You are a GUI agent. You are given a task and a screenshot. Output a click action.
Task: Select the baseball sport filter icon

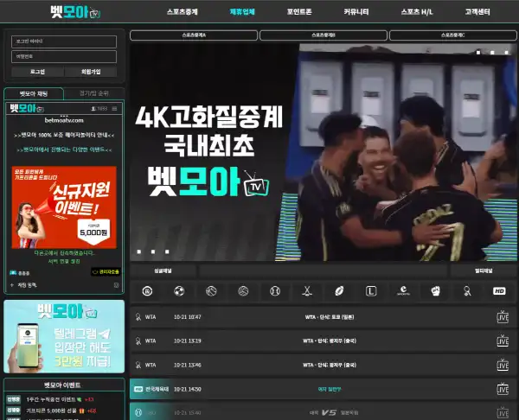[275, 291]
